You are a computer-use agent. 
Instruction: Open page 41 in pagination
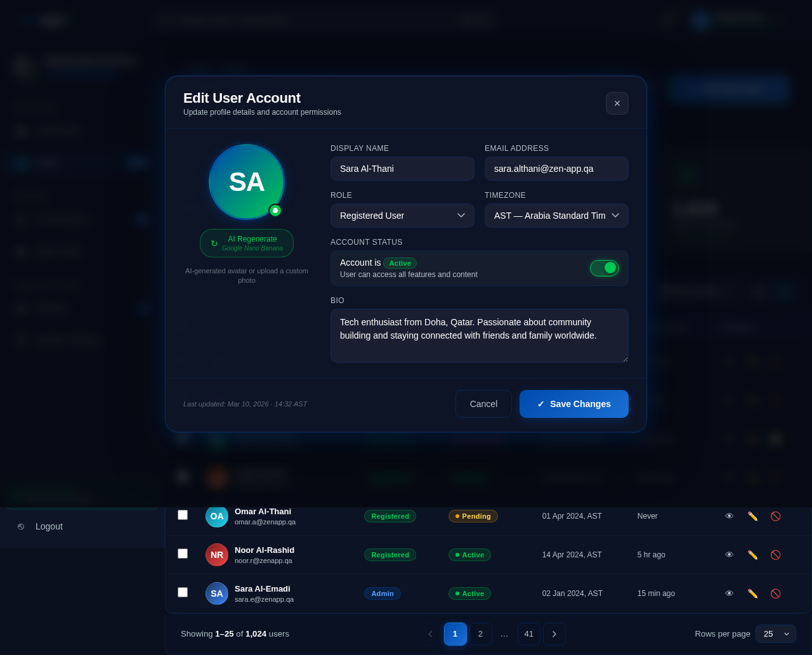tap(528, 633)
